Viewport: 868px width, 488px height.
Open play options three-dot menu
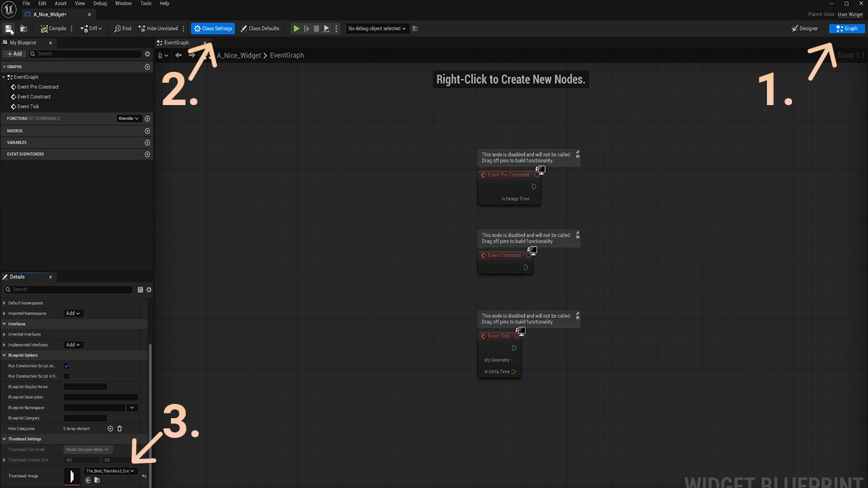336,28
